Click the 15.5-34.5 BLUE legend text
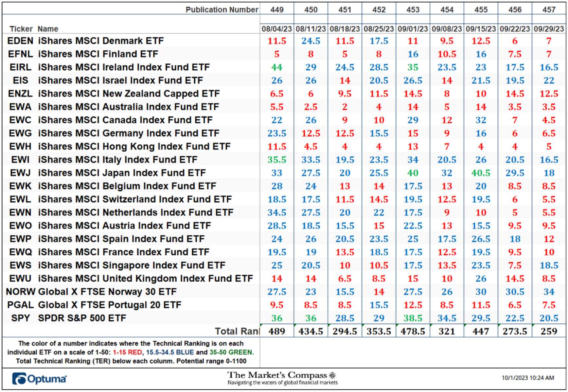Image resolution: width=568 pixels, height=392 pixels. click(170, 352)
